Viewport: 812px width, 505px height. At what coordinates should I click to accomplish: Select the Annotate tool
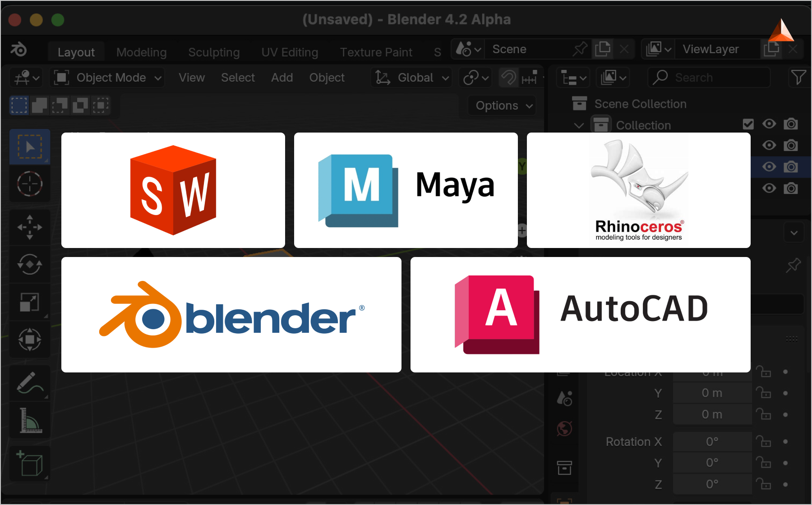pos(29,383)
